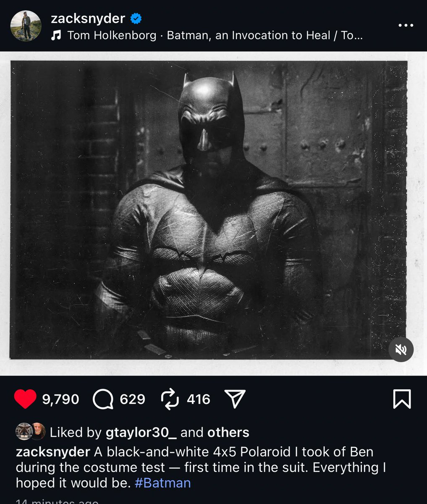This screenshot has height=504, width=427.
Task: Tap the music note icon
Action: pos(56,36)
